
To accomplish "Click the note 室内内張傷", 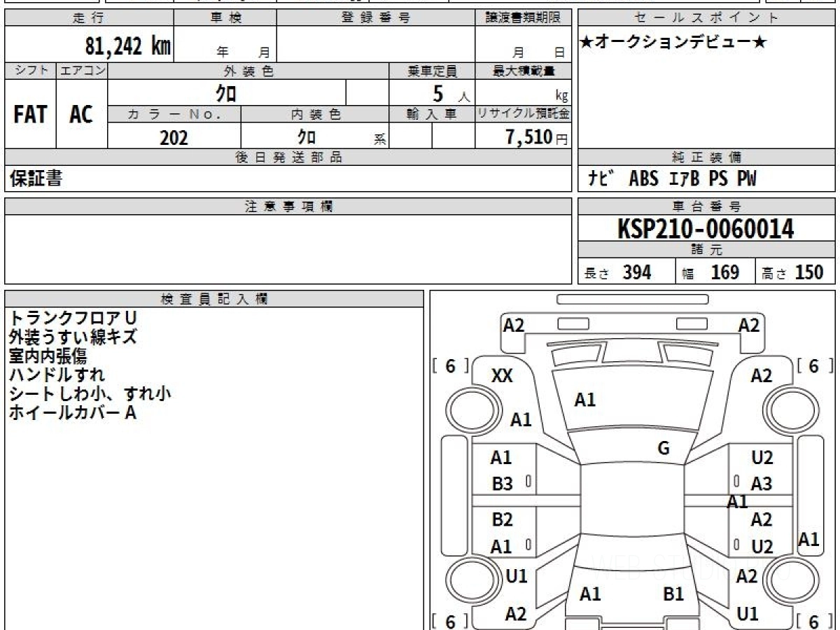I will 47,356.
